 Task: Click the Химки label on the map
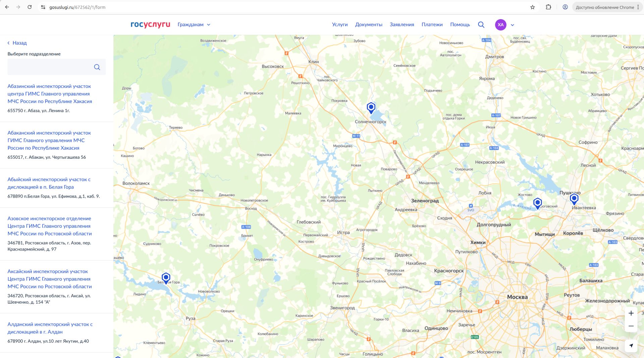478,242
